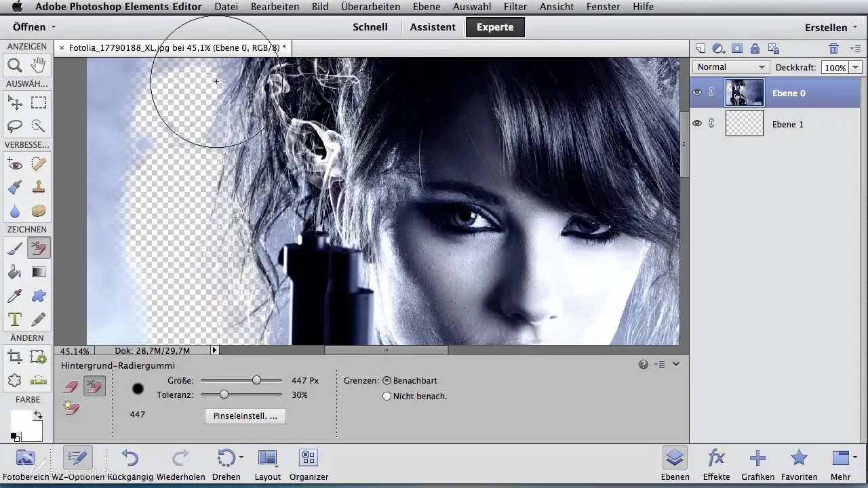Select the Eraser tool in the toolbox

(39, 249)
